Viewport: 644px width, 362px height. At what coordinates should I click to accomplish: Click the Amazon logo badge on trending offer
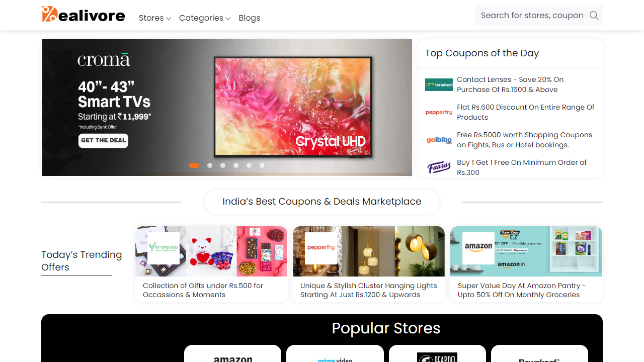478,248
